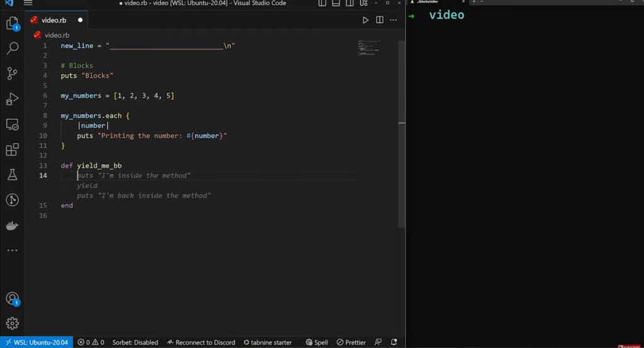The width and height of the screenshot is (644, 348).
Task: Click the puts "Blocks" line
Action: [87, 75]
